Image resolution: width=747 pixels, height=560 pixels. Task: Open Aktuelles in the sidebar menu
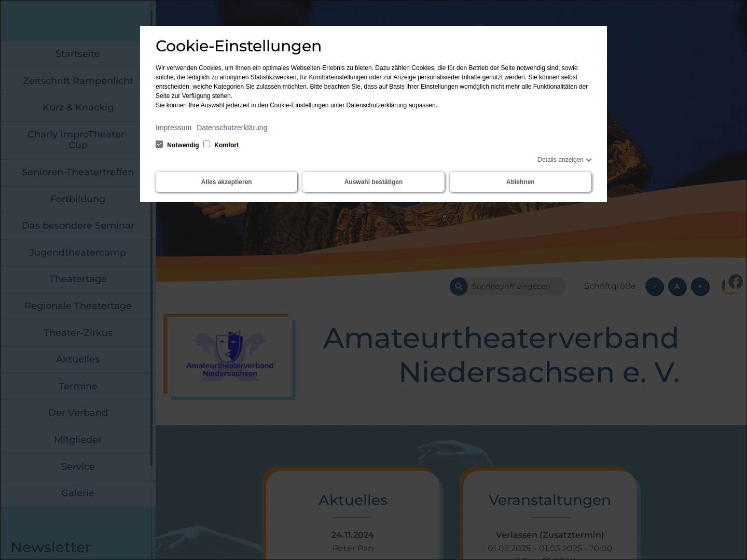point(78,359)
